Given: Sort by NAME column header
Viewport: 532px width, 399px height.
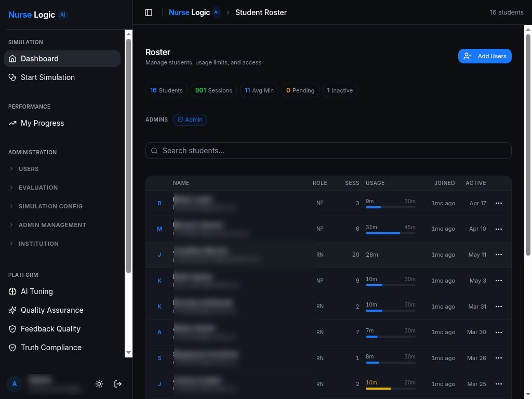Looking at the screenshot, I should (x=181, y=183).
